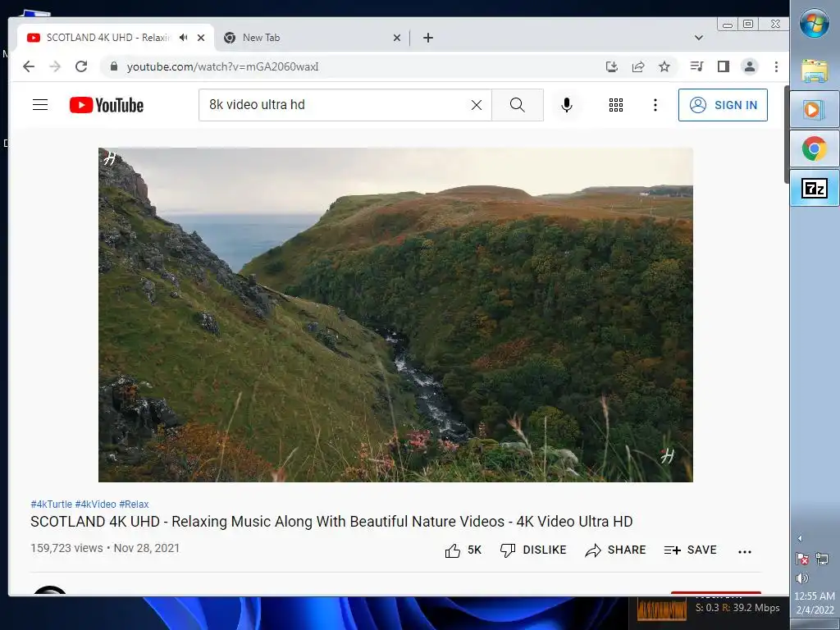Click the address bar URL
This screenshot has width=840, height=630.
222,66
